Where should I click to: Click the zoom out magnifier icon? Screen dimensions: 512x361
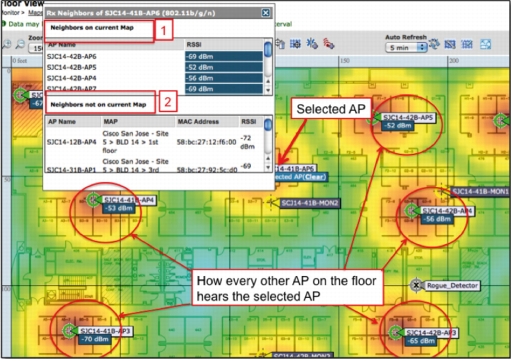20,44
